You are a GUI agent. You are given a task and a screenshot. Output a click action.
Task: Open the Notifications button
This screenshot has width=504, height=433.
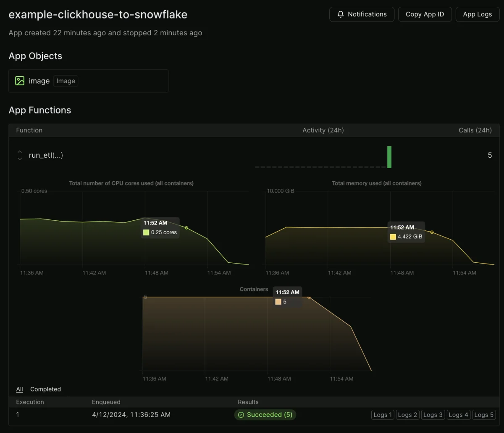click(x=362, y=14)
